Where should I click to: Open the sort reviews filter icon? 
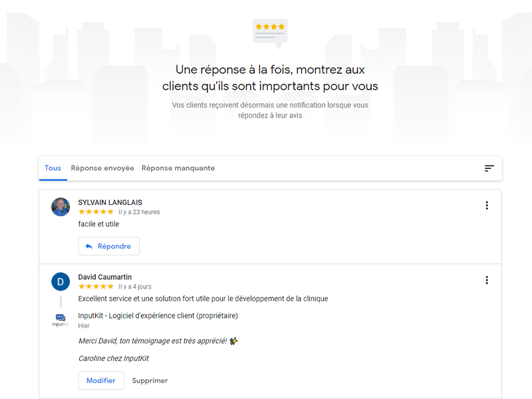(489, 168)
